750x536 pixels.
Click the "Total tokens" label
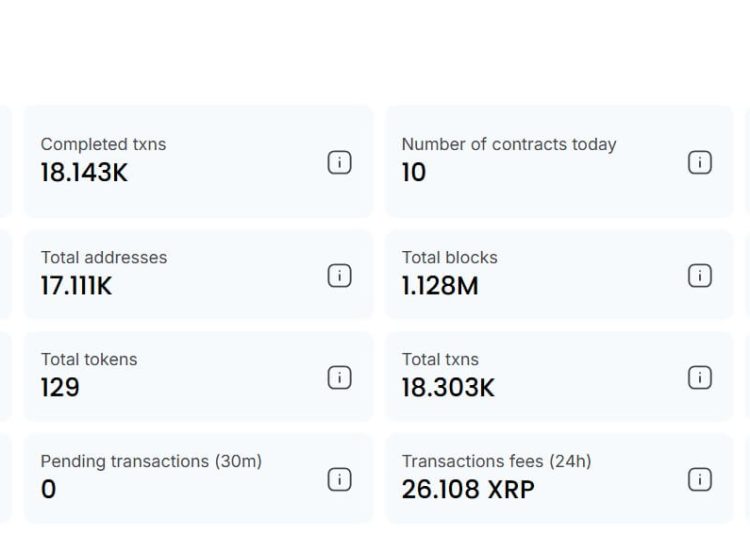click(89, 359)
